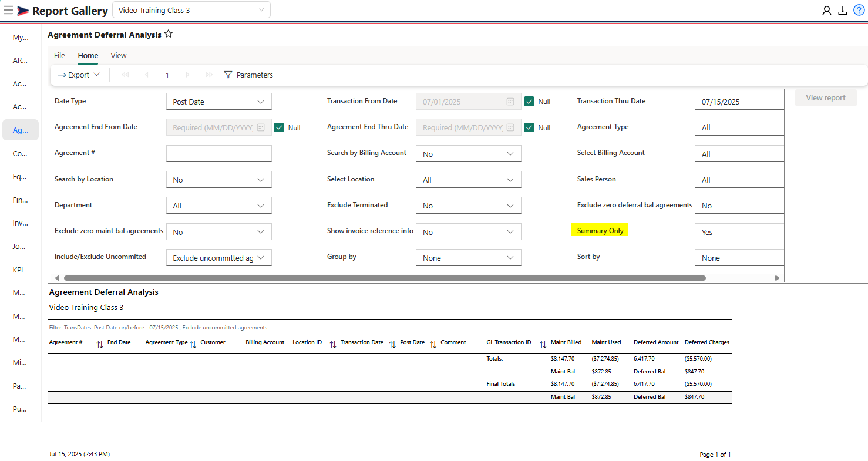The height and width of the screenshot is (461, 868).
Task: Select the Inv... sidebar category
Action: 21,223
